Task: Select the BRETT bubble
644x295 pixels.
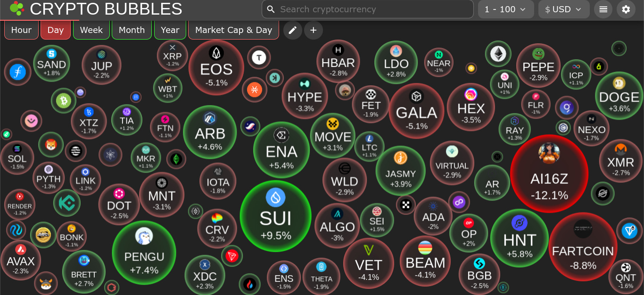Action: [x=84, y=271]
